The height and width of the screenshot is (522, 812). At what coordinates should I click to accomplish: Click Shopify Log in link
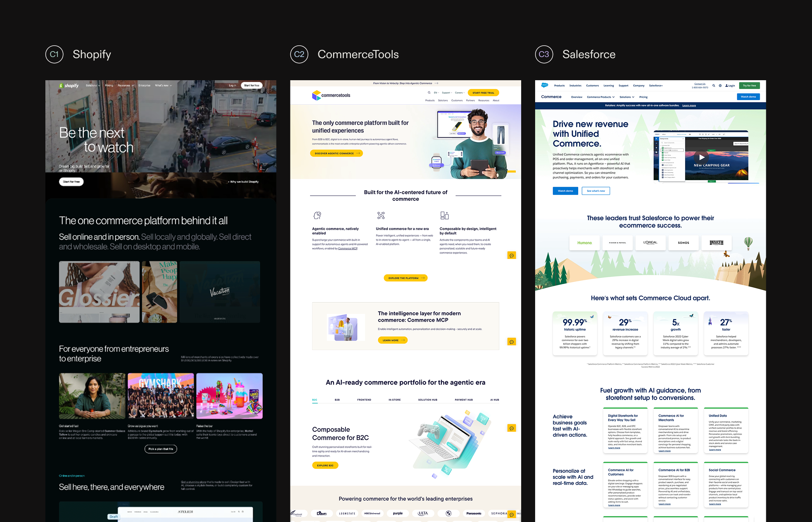pos(232,86)
